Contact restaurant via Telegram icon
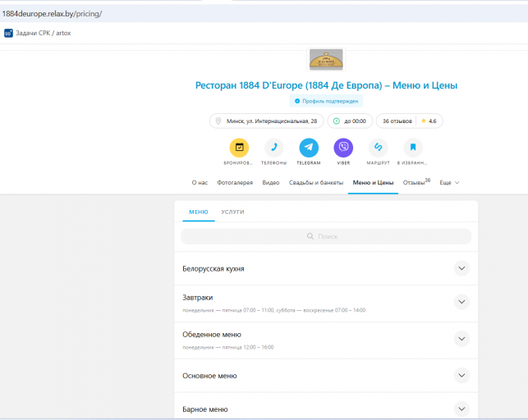This screenshot has height=420, width=528. [x=309, y=148]
